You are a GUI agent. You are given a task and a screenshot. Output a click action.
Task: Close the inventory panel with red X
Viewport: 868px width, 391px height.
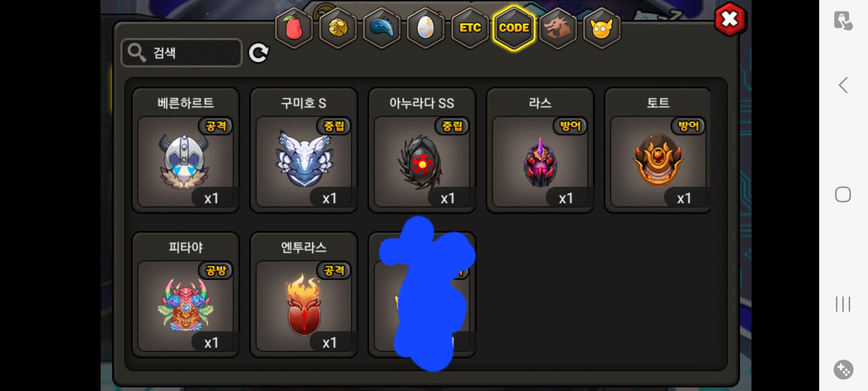coord(730,19)
